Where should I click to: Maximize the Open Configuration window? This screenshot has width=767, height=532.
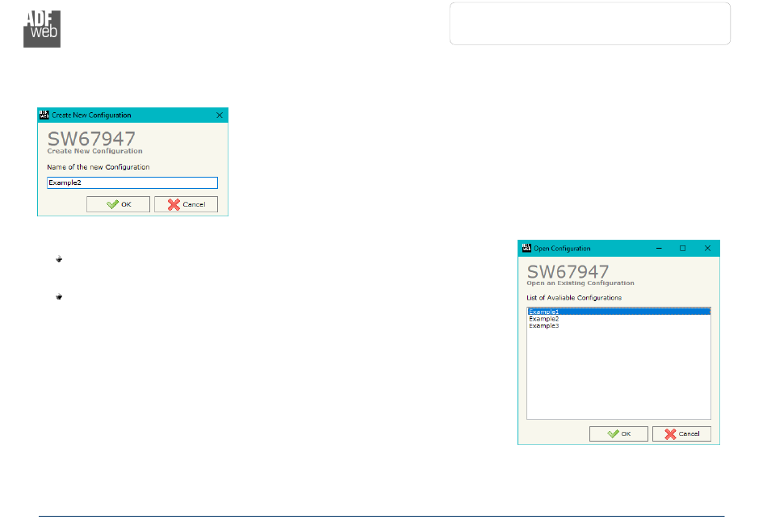pos(683,249)
